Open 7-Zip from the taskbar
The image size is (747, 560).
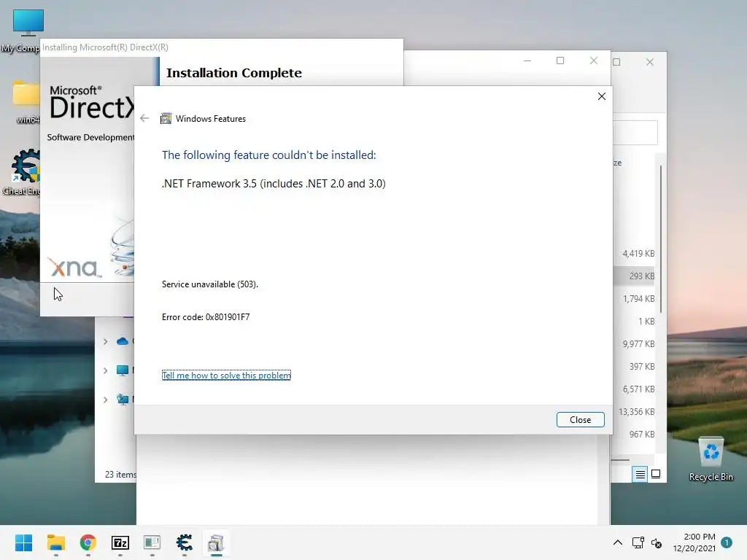120,542
